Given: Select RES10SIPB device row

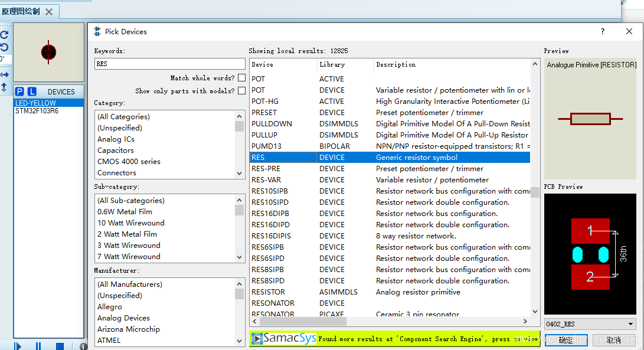Looking at the screenshot, I should (x=390, y=191).
